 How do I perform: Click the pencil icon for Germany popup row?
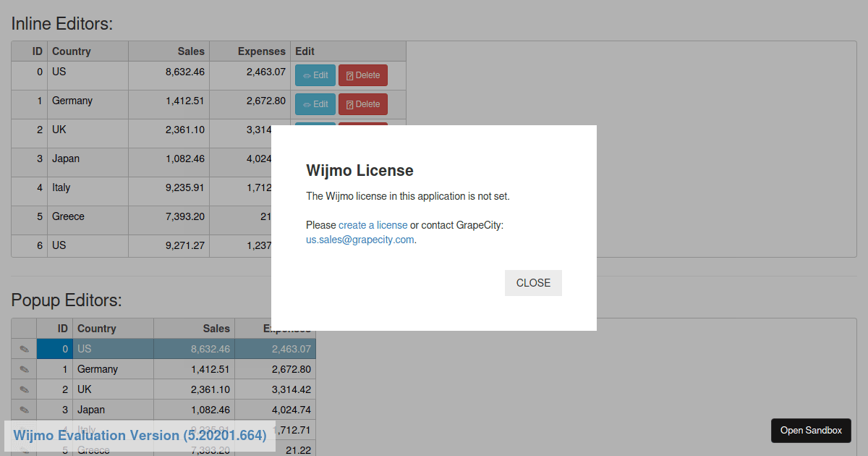tap(24, 369)
